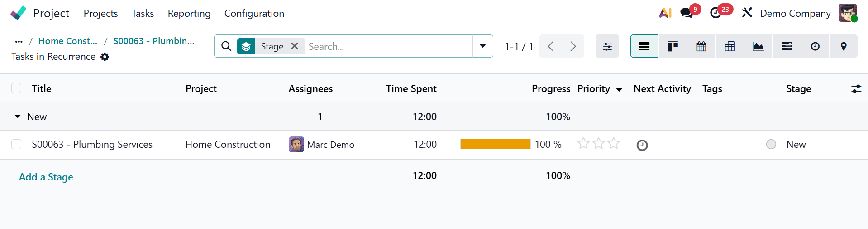Click the Stage group-by layers icon
The width and height of the screenshot is (868, 229).
tap(246, 46)
